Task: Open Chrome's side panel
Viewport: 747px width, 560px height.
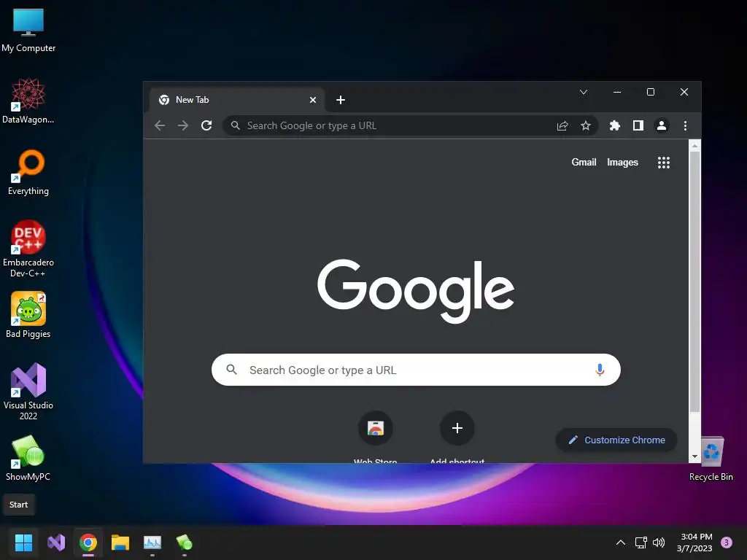Action: (x=638, y=125)
